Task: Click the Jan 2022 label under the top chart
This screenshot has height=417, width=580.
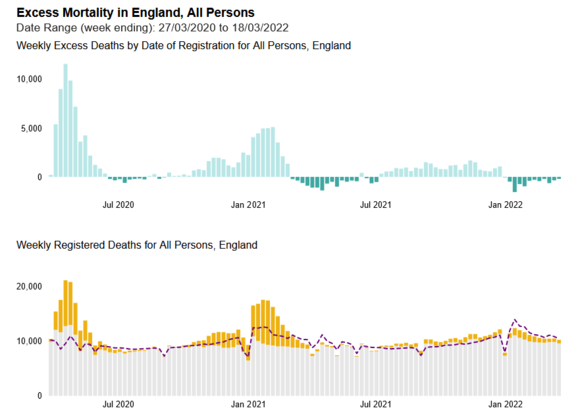Action: (x=505, y=205)
